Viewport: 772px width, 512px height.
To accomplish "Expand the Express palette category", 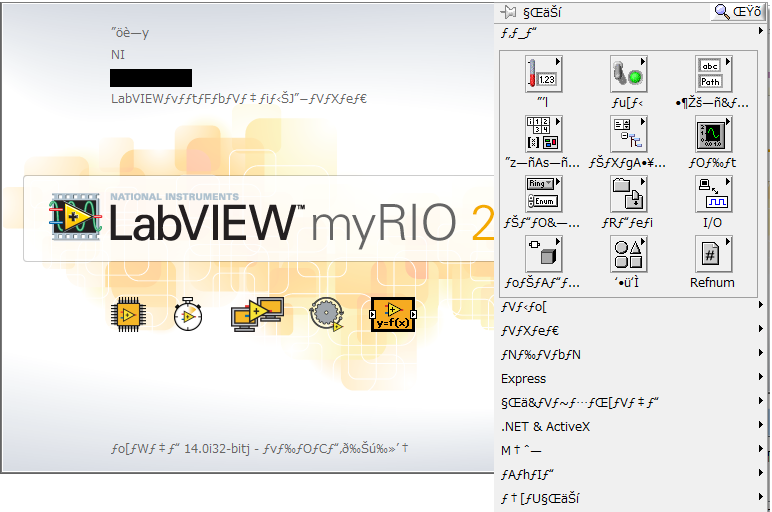I will [x=632, y=379].
